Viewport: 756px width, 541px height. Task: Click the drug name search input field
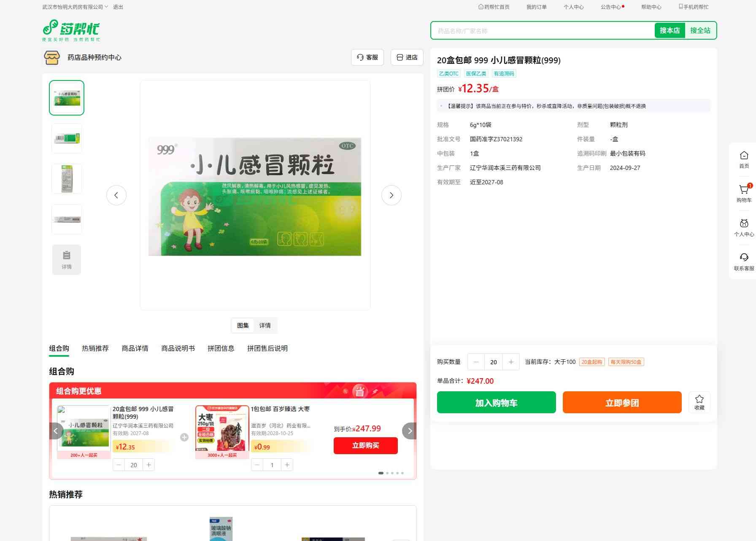[542, 31]
